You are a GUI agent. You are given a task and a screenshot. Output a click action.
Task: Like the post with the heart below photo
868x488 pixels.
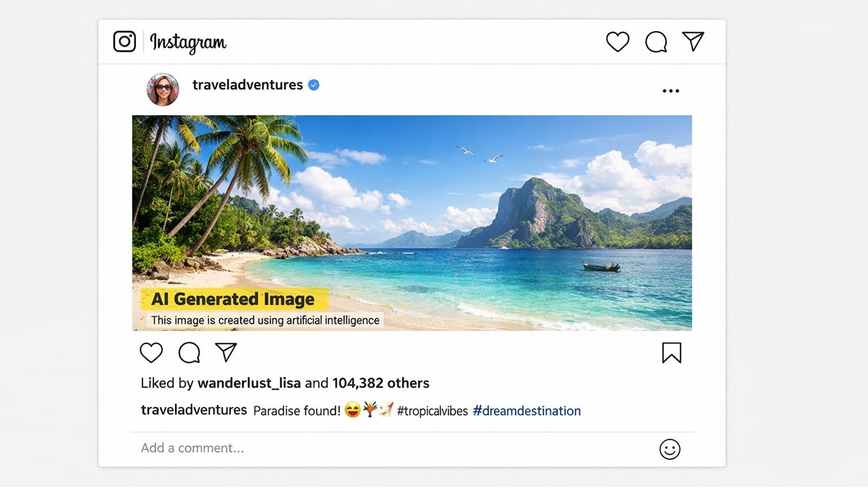pyautogui.click(x=151, y=353)
